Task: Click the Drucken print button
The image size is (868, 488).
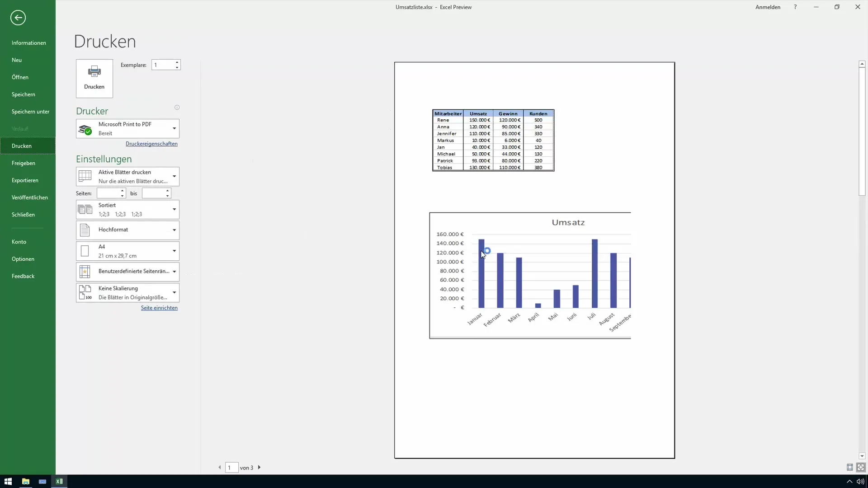Action: pyautogui.click(x=94, y=77)
